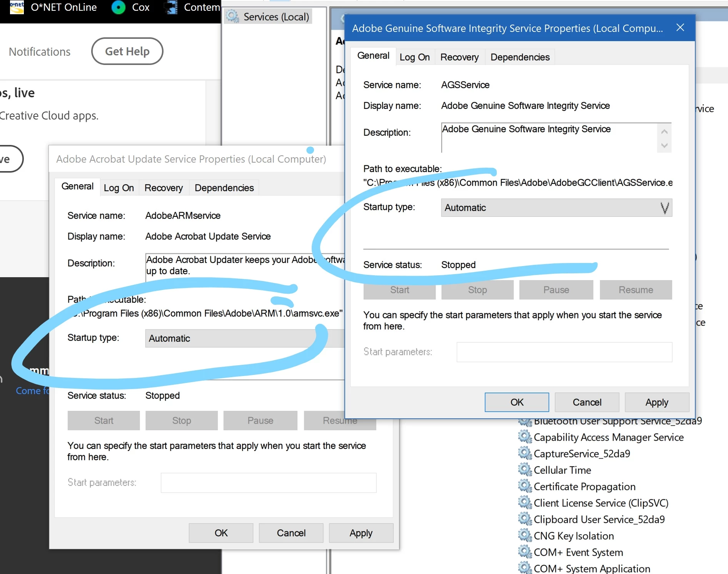This screenshot has width=728, height=574.
Task: Click Start button in AGSService dialog
Action: [x=399, y=290]
